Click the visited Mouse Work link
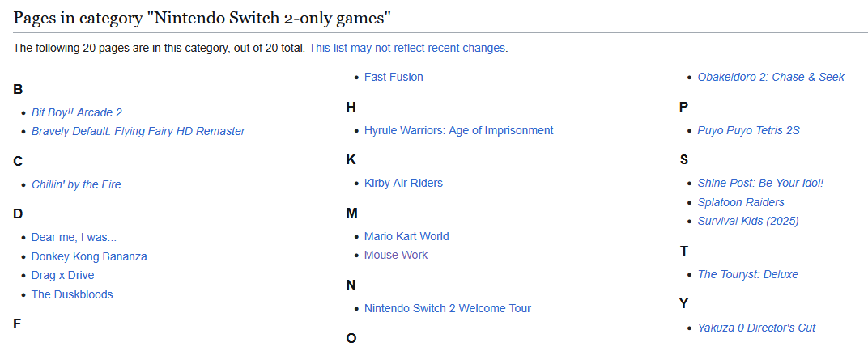This screenshot has width=868, height=351. tap(396, 256)
